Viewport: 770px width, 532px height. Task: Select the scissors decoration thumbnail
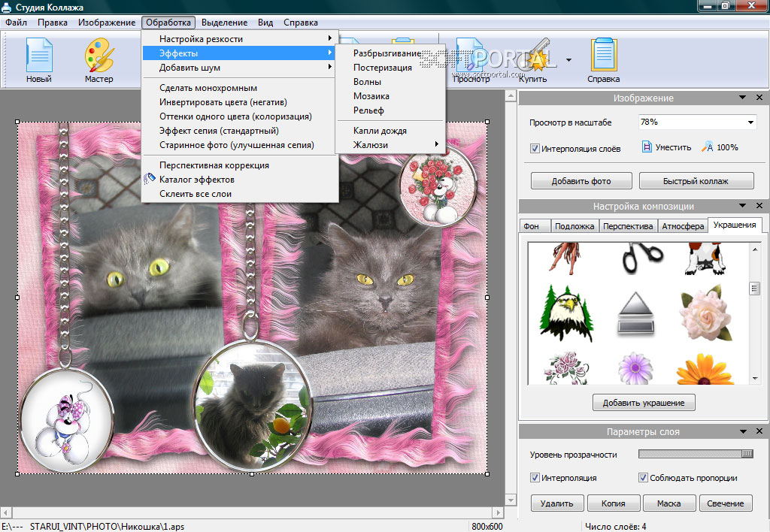[641, 258]
